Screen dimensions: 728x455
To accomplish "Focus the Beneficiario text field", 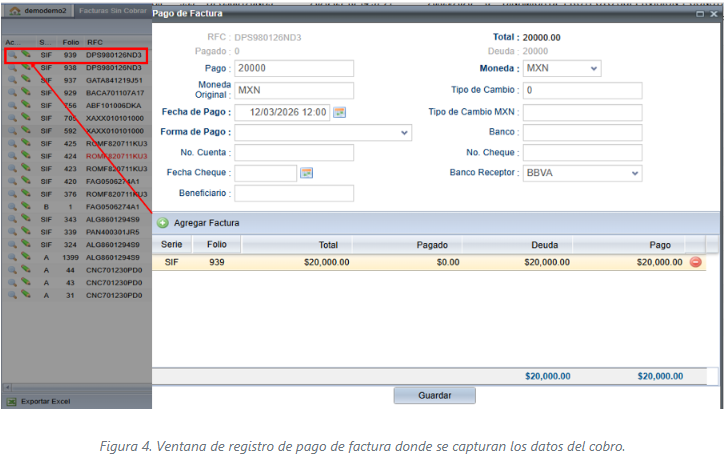I will point(294,193).
